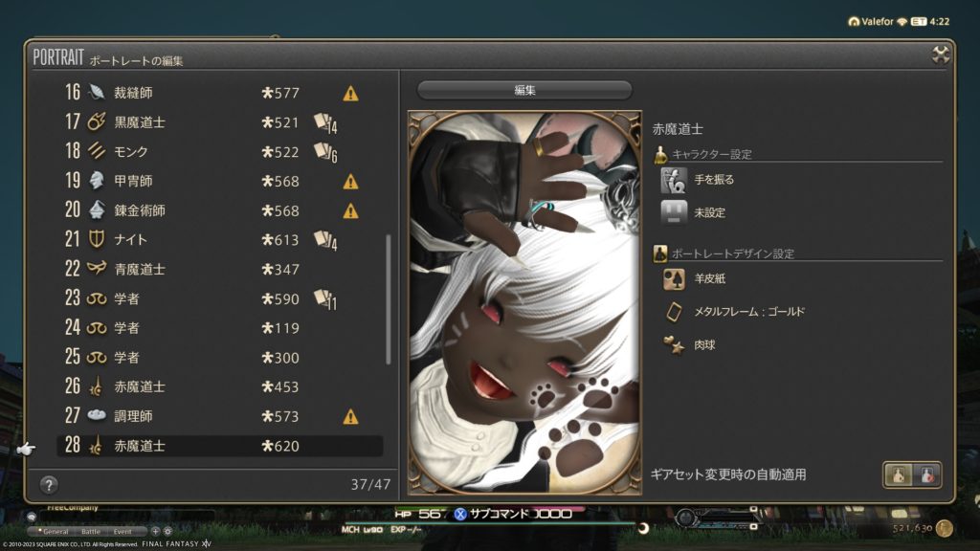
Task: Click warning icon on 調理師 row
Action: tap(350, 416)
